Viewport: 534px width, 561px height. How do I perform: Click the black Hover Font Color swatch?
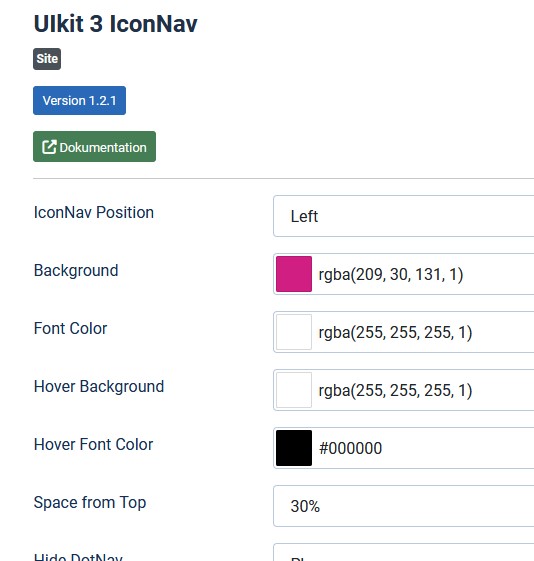point(294,448)
